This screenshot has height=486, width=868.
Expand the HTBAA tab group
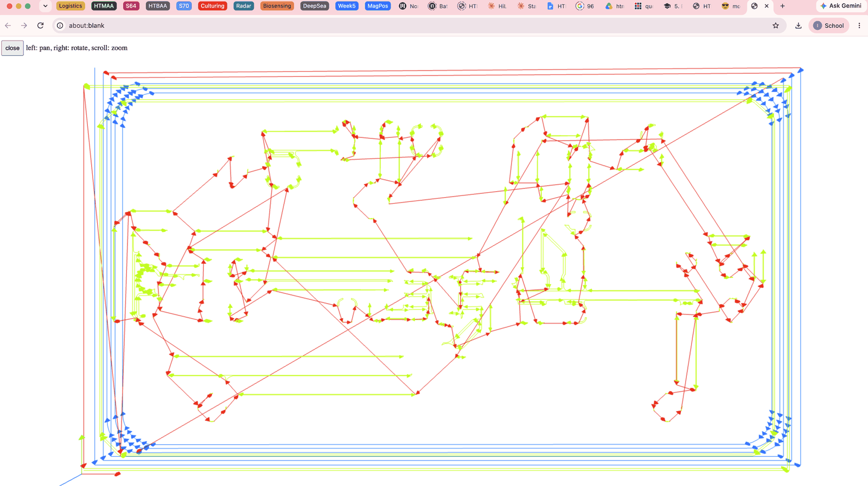click(x=158, y=6)
